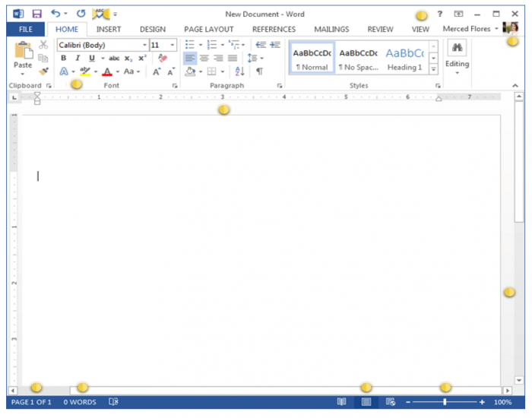Click the Undo arrow icon
The image size is (532, 418).
point(55,14)
